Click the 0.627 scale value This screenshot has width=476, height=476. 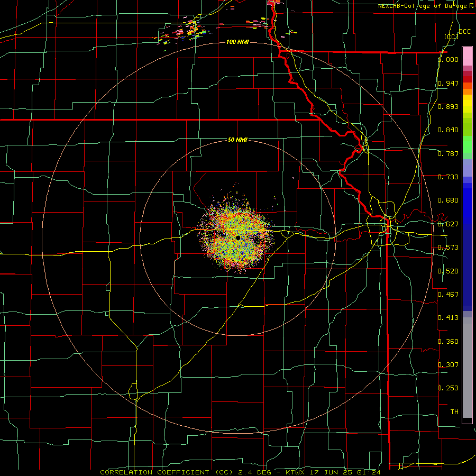[448, 224]
